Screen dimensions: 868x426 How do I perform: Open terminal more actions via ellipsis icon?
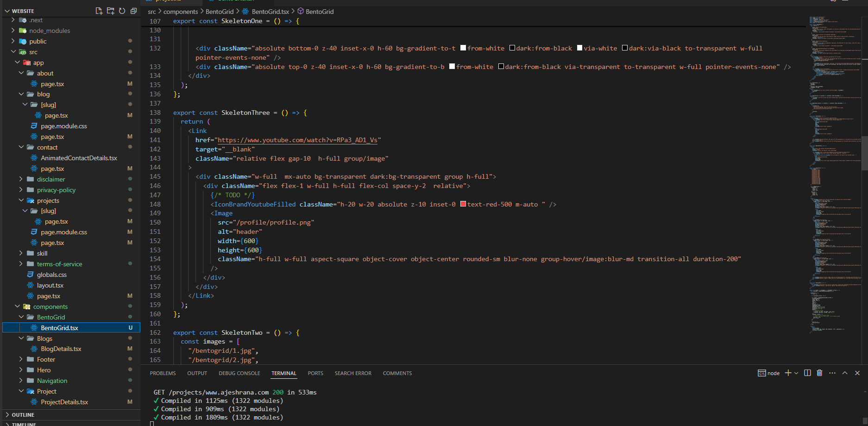coord(832,373)
